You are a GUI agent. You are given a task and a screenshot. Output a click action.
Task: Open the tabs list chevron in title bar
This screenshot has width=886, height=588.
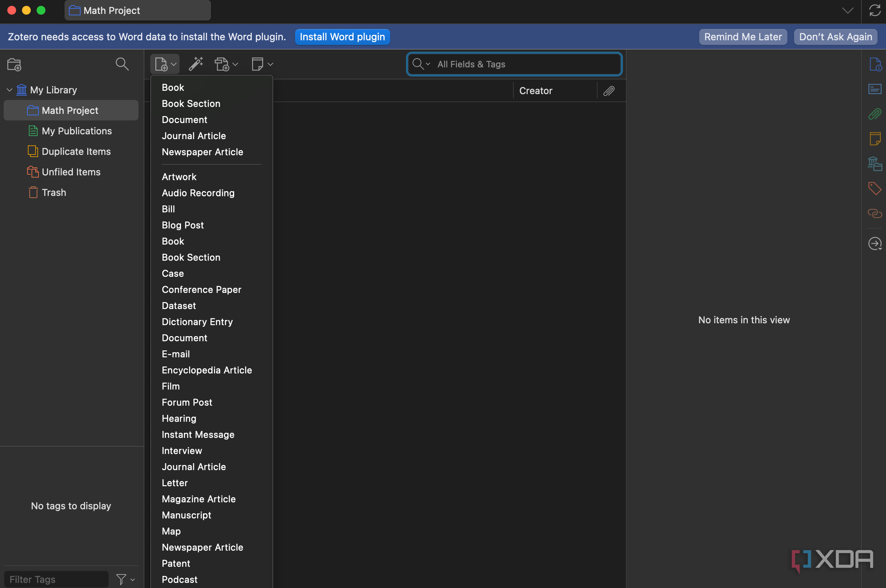point(848,11)
